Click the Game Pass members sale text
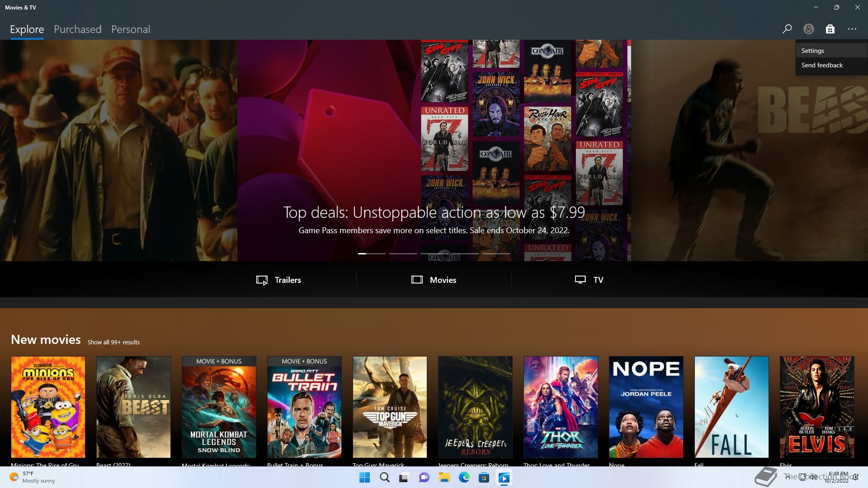868x488 pixels. pos(434,230)
